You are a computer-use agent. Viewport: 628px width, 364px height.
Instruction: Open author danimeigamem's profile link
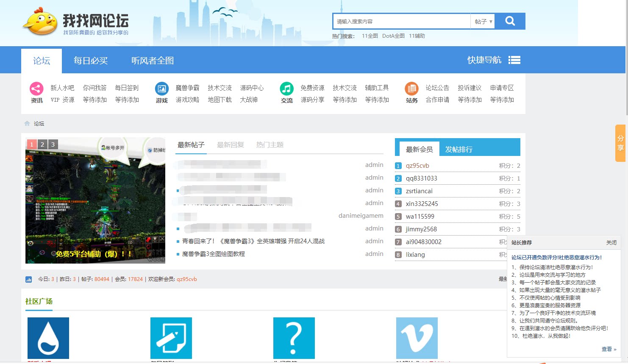[x=361, y=216]
